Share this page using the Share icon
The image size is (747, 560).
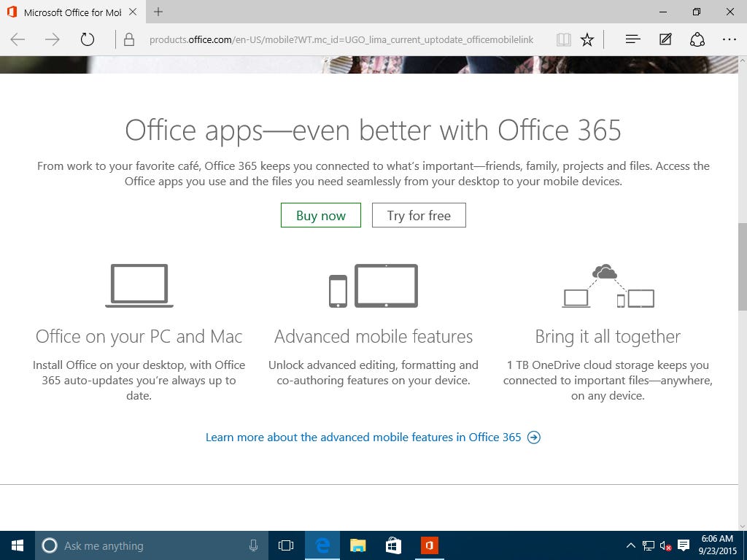(x=697, y=39)
